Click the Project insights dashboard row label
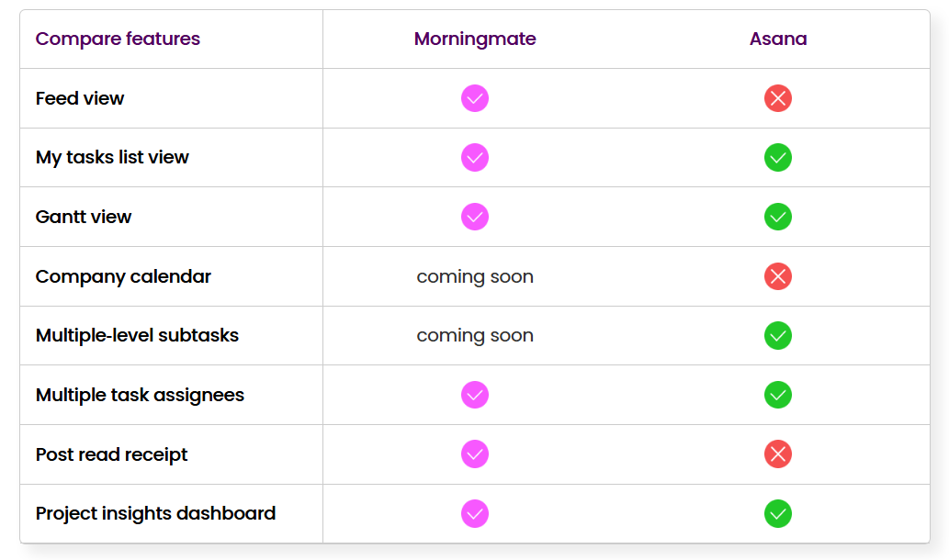949x560 pixels. [x=155, y=513]
